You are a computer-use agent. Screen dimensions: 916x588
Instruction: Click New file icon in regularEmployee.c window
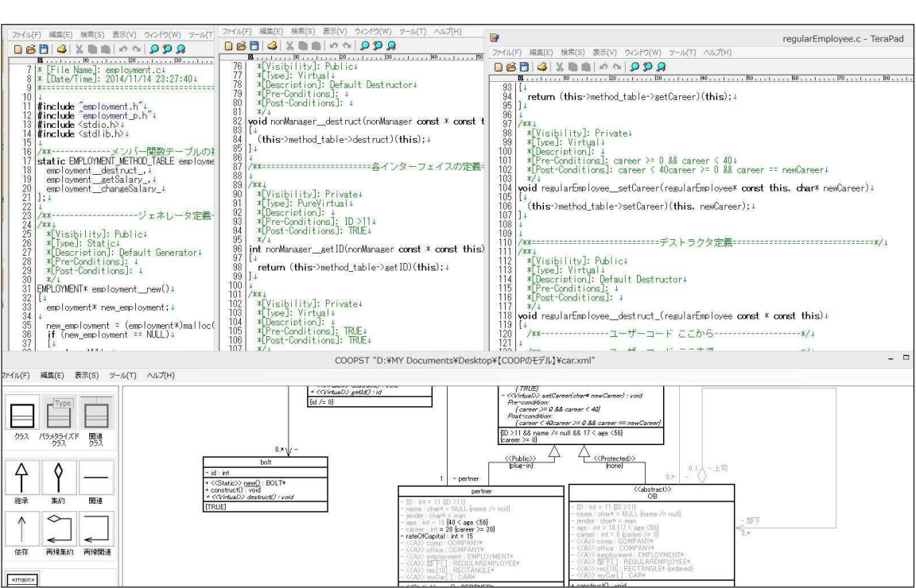tap(499, 68)
